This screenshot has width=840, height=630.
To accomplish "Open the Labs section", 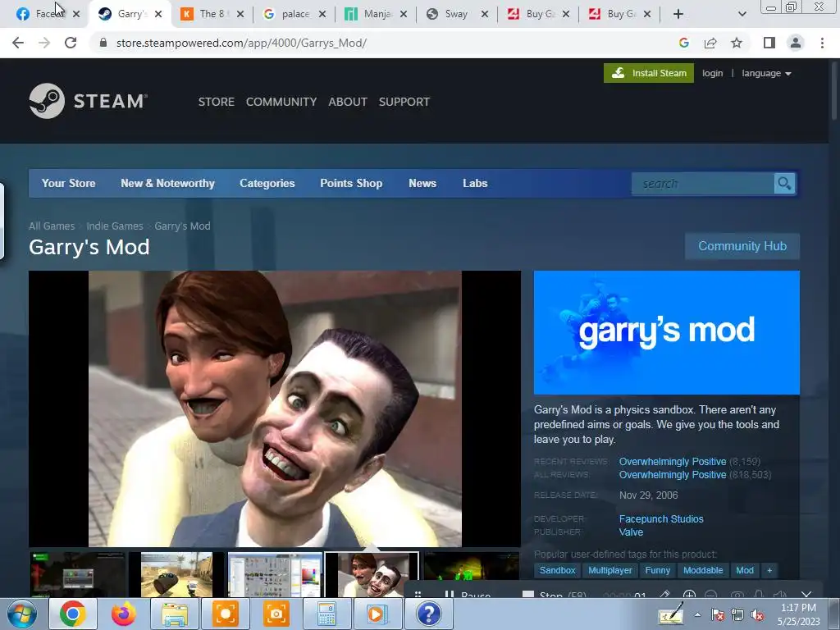I will pyautogui.click(x=475, y=183).
